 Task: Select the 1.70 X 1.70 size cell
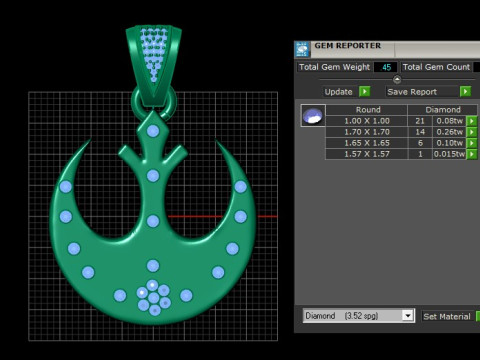coord(367,132)
